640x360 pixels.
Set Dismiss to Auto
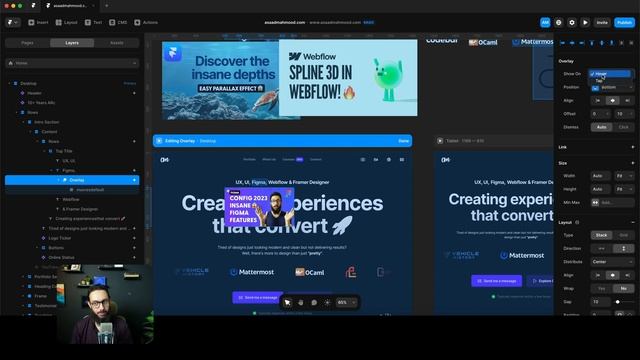[x=602, y=127]
